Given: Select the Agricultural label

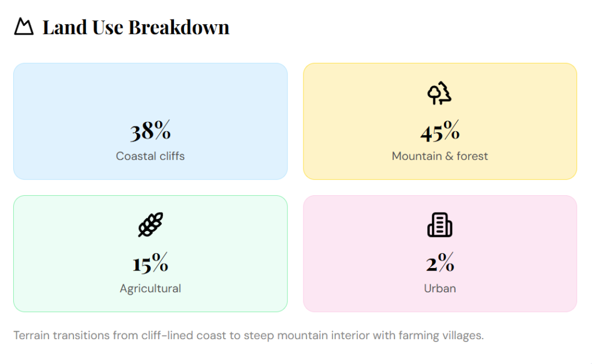Looking at the screenshot, I should coord(150,288).
